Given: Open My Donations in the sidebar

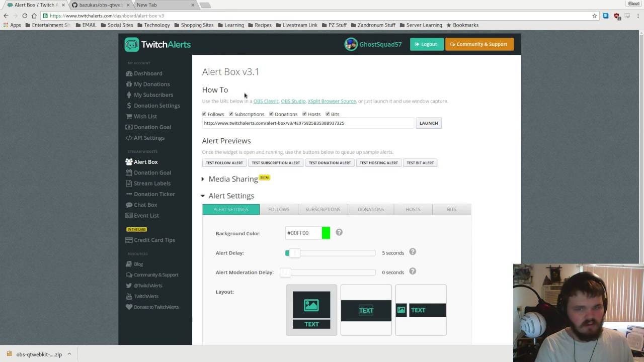Looking at the screenshot, I should pos(147,84).
